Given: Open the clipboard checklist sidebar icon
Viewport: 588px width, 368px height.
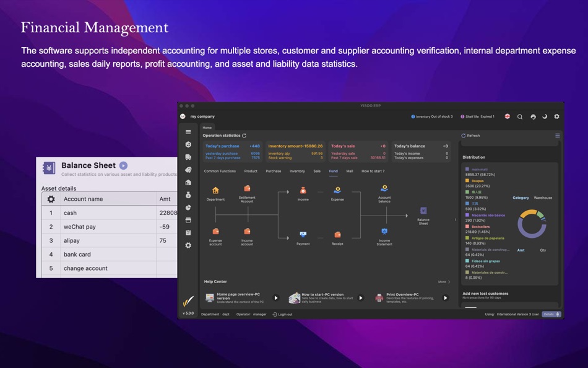Looking at the screenshot, I should [188, 233].
